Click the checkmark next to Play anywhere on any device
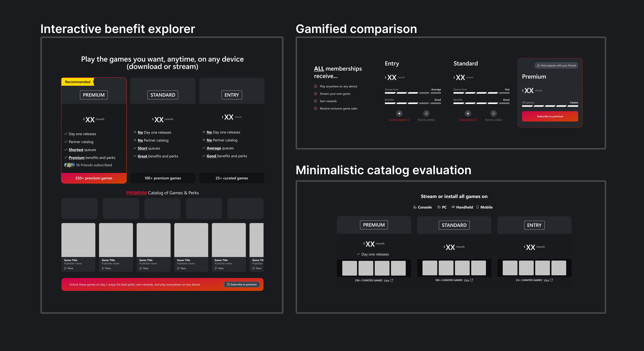The height and width of the screenshot is (351, 644). [316, 86]
